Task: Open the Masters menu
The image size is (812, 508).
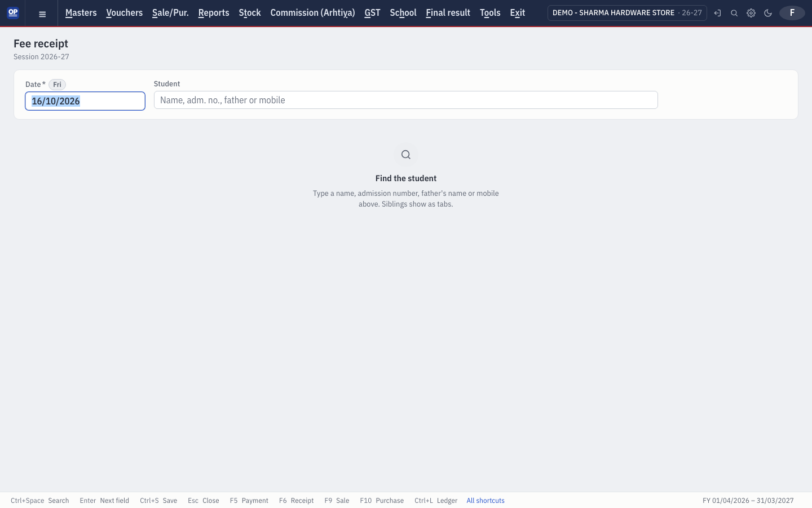Action: (x=81, y=13)
